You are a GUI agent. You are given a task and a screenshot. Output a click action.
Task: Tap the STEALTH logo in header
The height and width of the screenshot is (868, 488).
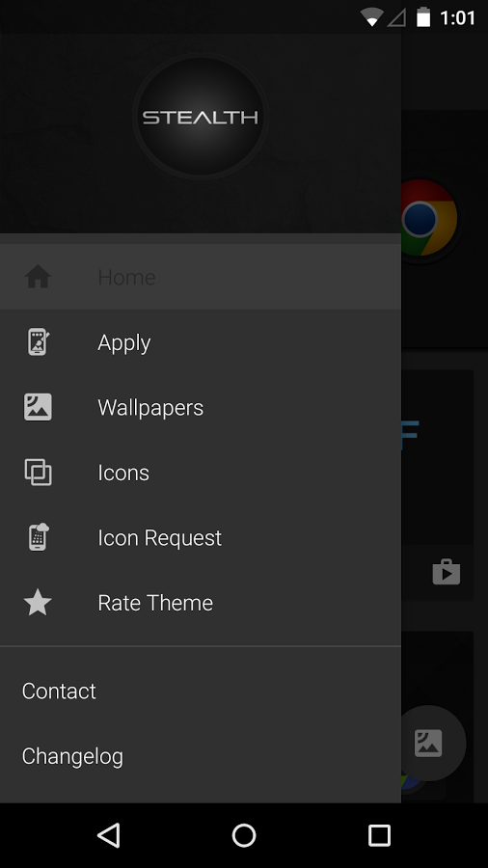[201, 117]
